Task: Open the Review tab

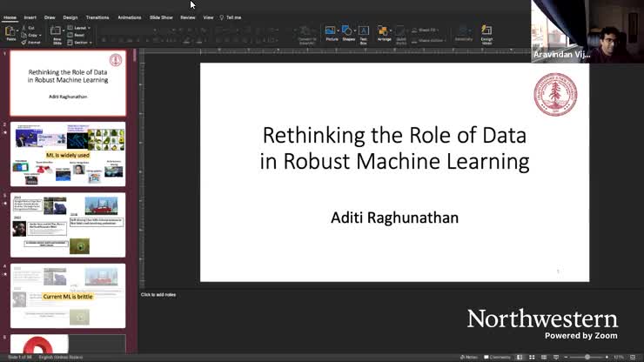Action: coord(188,17)
